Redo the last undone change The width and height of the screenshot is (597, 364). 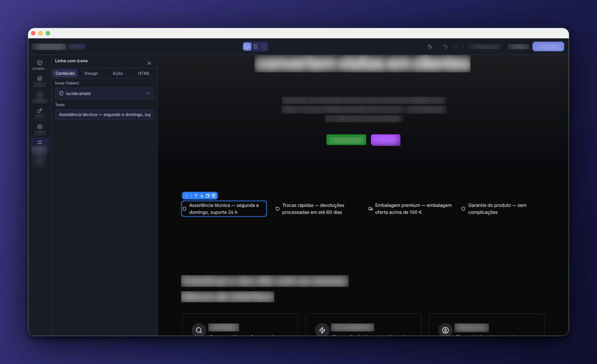coord(456,47)
